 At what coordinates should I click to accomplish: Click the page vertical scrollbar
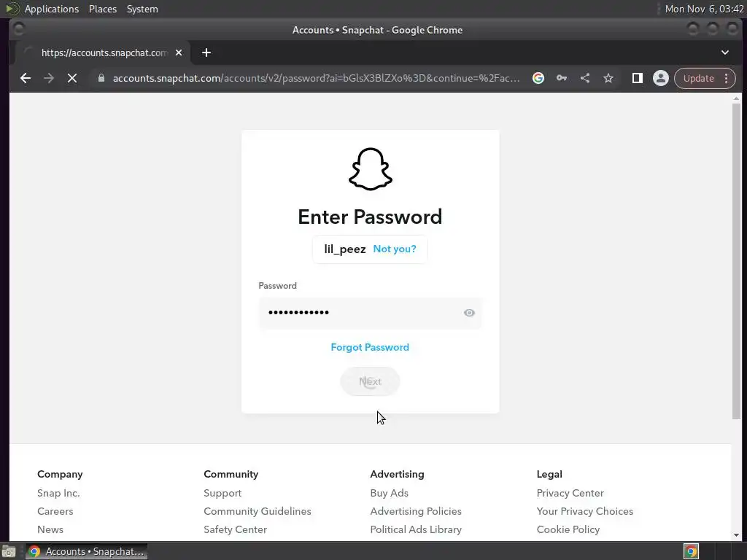tap(737, 261)
